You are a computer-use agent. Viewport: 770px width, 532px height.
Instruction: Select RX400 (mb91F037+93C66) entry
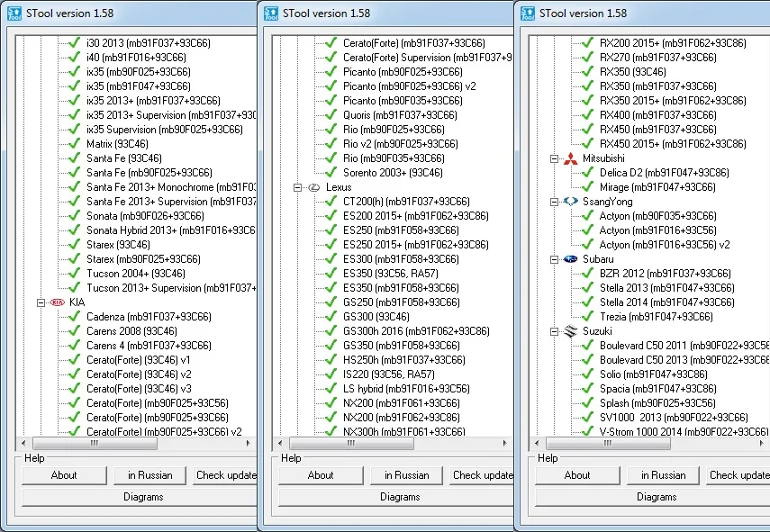click(658, 115)
